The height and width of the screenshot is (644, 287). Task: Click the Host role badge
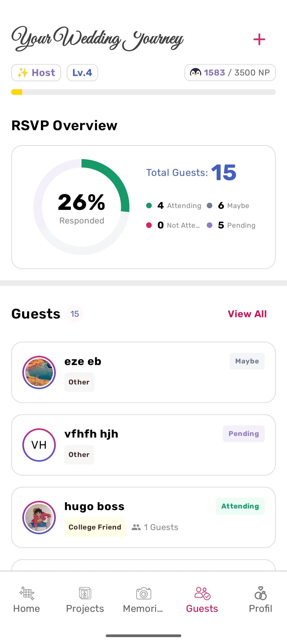click(x=36, y=73)
